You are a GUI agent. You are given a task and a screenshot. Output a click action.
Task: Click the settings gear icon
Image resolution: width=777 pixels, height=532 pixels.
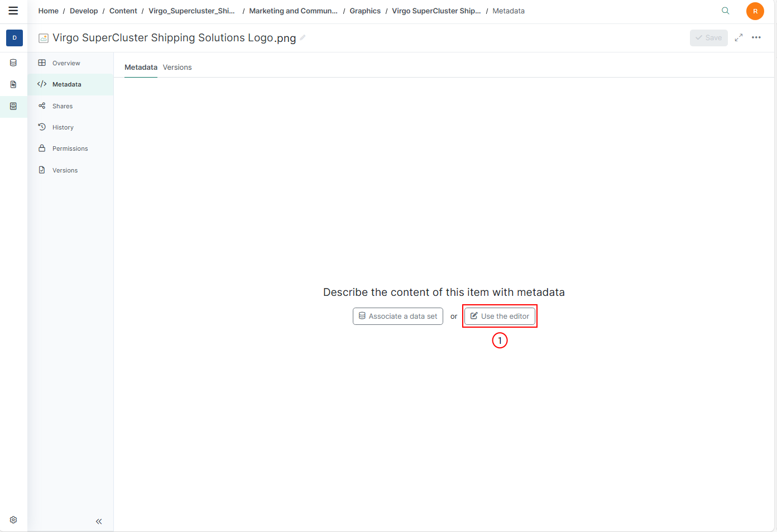coord(13,520)
